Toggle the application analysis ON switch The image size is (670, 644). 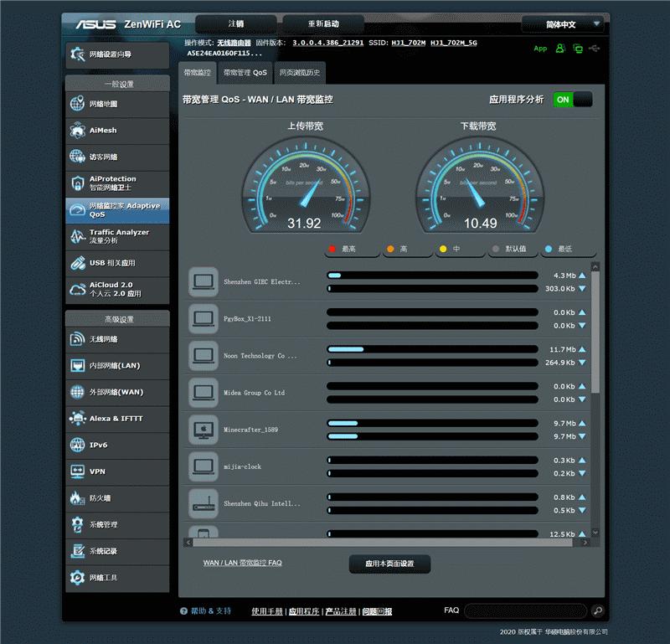[x=573, y=100]
